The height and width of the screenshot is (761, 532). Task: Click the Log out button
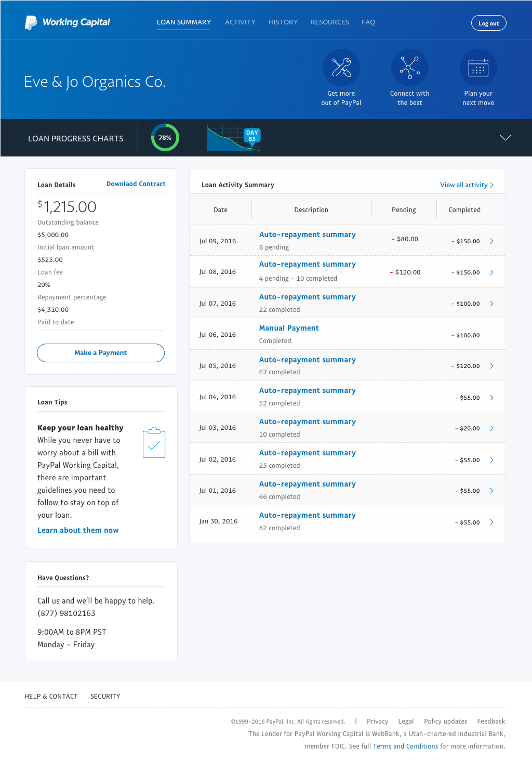(x=488, y=22)
